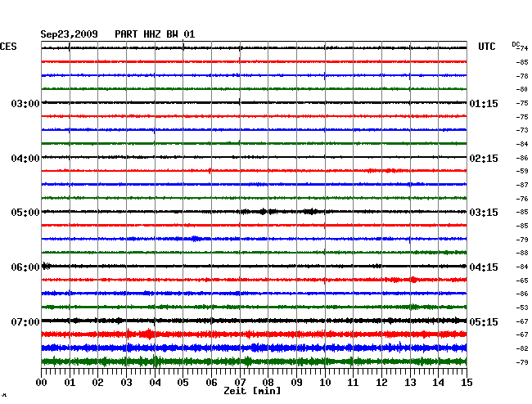
Task: Click the 03:15 UTC time label
Action: click(483, 213)
